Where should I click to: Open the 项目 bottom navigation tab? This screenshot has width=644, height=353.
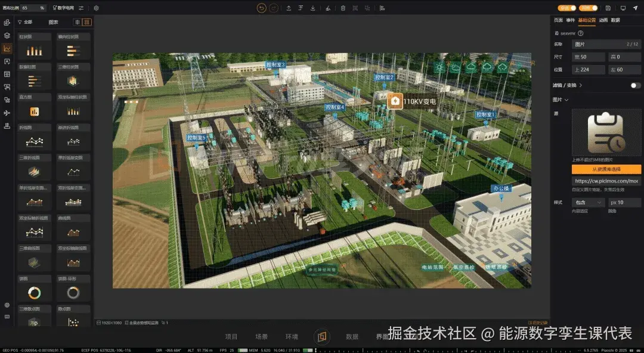coord(231,336)
